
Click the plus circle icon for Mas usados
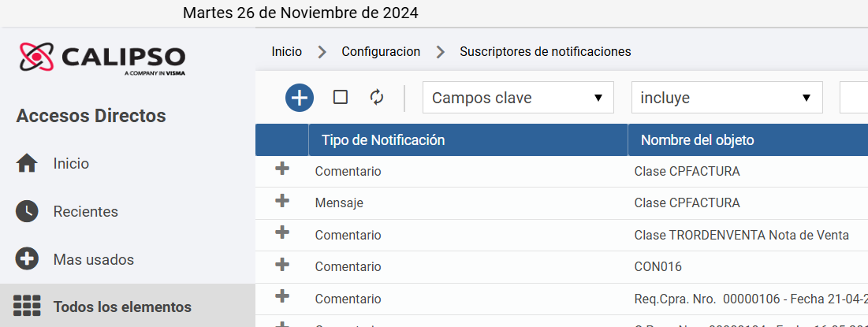click(x=27, y=259)
